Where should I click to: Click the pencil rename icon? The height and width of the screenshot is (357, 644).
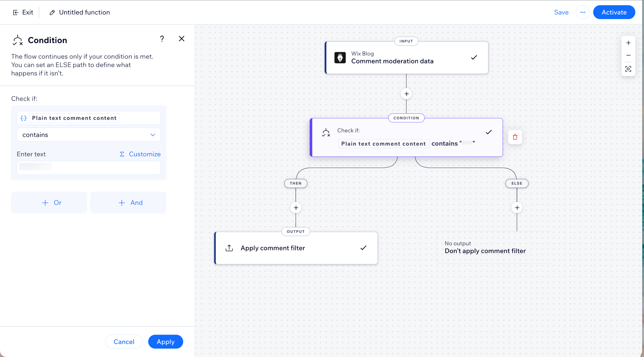point(52,13)
